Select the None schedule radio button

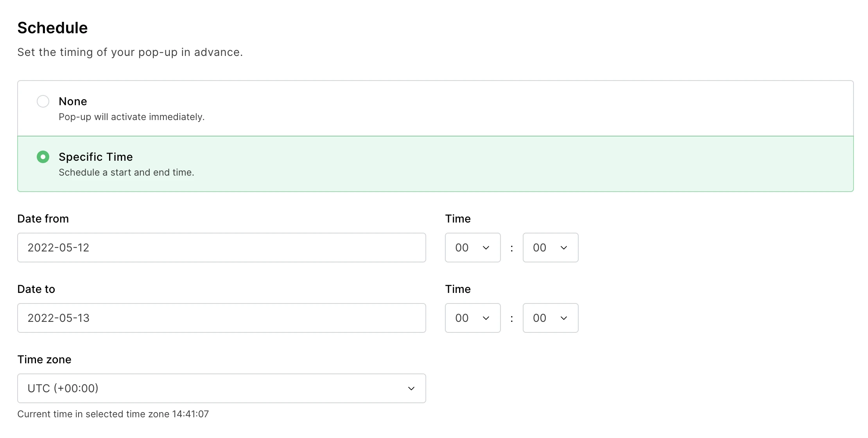point(43,101)
